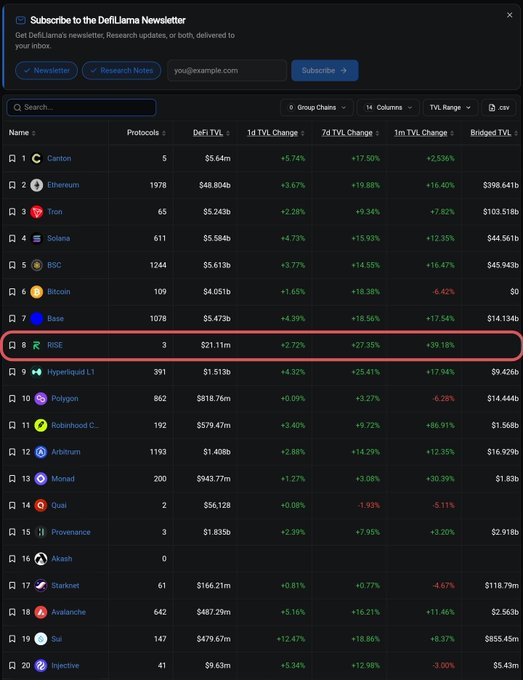
Task: Click the Hyperliquid L1 row bookmark icon
Action: 12,372
